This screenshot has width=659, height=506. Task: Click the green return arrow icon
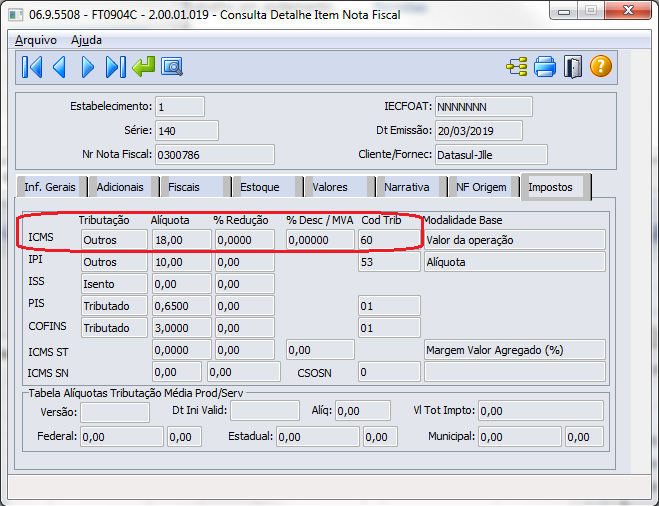click(x=143, y=66)
